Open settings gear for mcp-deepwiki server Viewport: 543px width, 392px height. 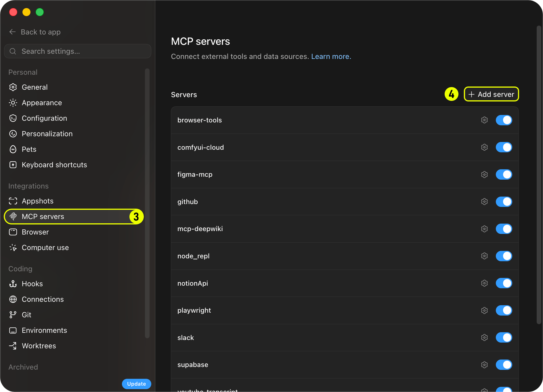(x=484, y=229)
